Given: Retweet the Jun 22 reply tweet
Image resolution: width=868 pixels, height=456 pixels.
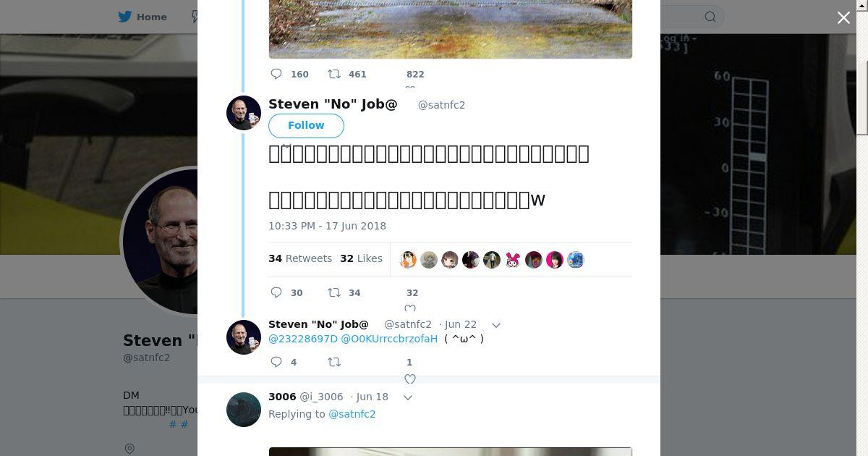Looking at the screenshot, I should pos(334,362).
